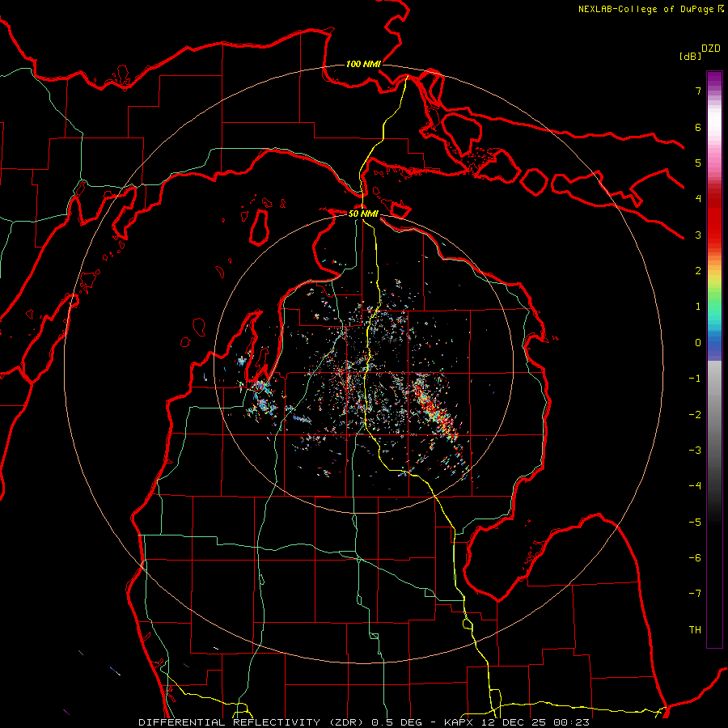Click the 100 NMI range ring label

pyautogui.click(x=363, y=64)
